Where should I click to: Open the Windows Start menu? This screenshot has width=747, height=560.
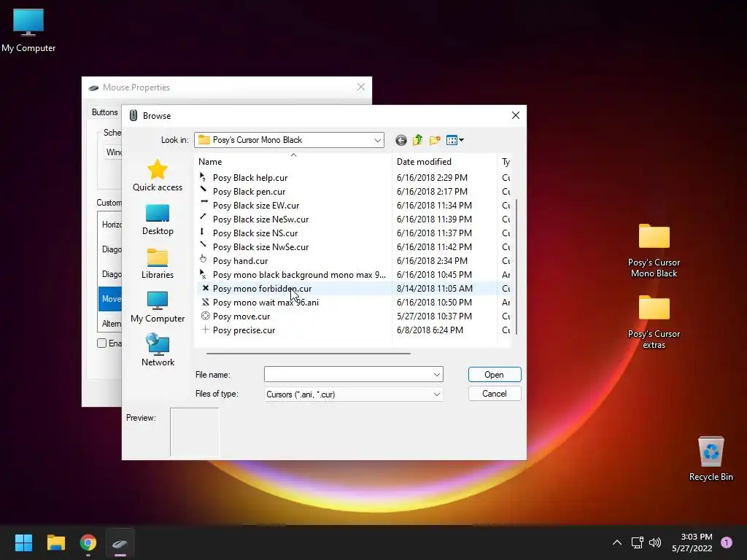[x=23, y=542]
